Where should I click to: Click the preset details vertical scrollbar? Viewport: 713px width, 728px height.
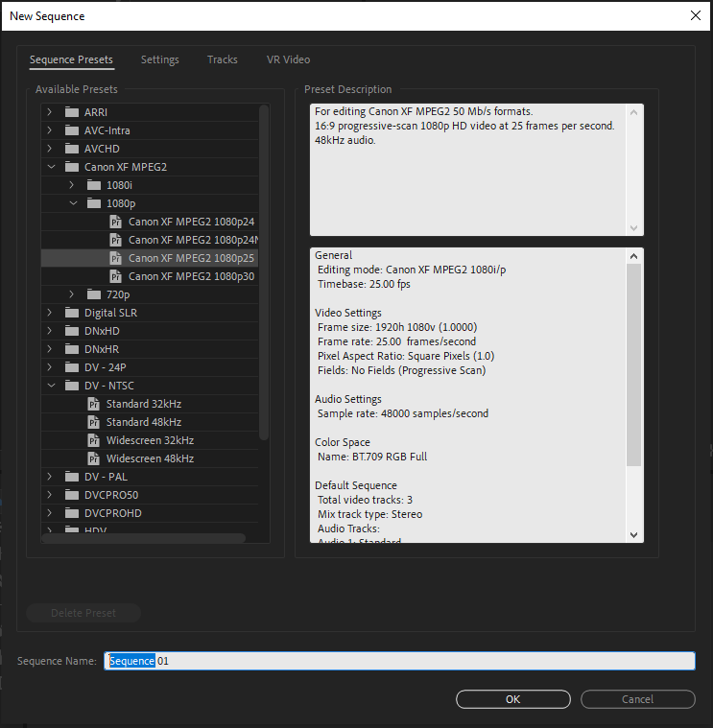633,364
